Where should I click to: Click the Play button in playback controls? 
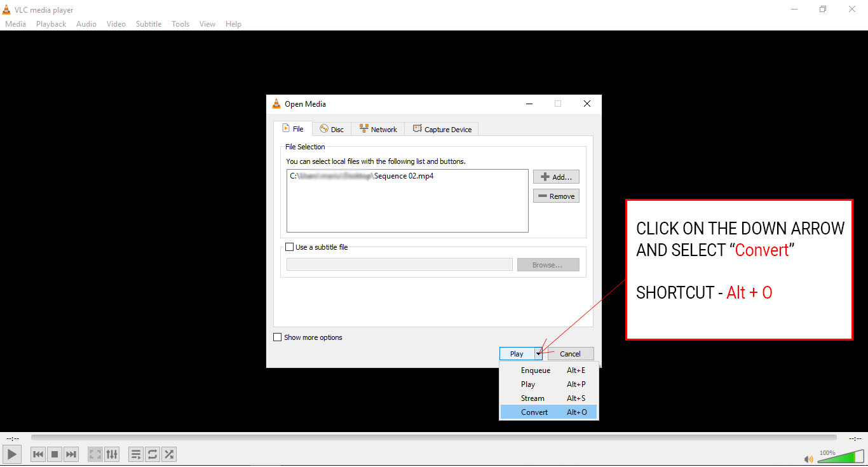click(11, 454)
